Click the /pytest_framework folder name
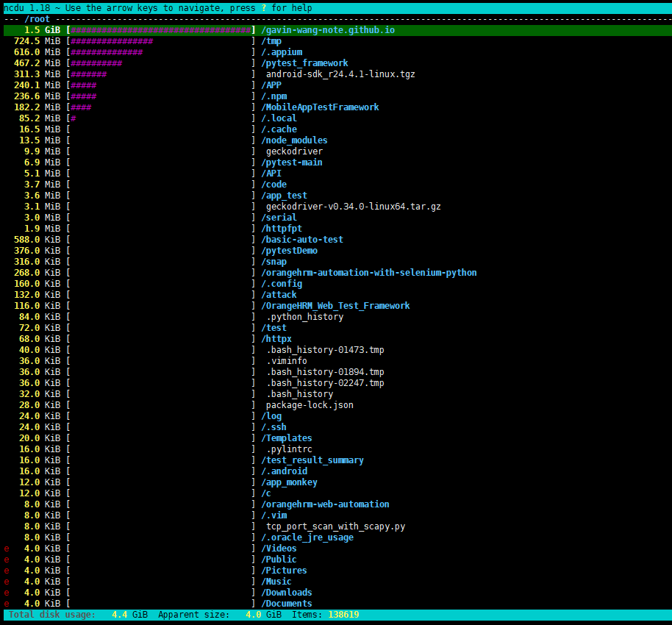Image resolution: width=672 pixels, height=625 pixels. [304, 63]
